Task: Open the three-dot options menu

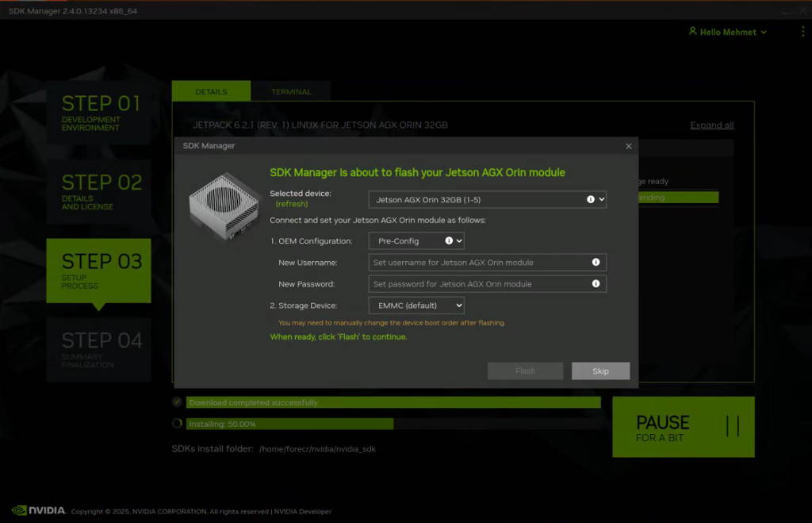Action: [802, 31]
